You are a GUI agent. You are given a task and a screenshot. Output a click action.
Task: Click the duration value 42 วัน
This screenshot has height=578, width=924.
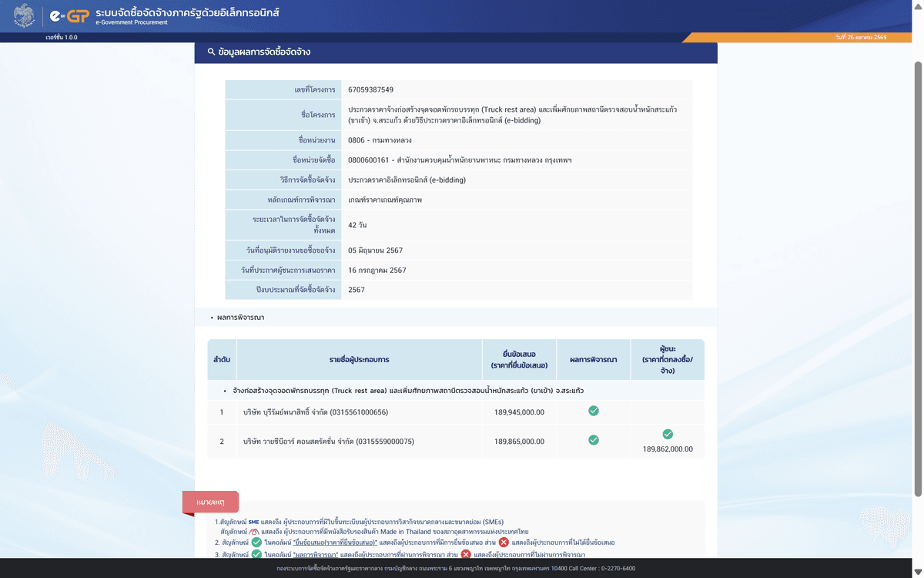point(357,225)
